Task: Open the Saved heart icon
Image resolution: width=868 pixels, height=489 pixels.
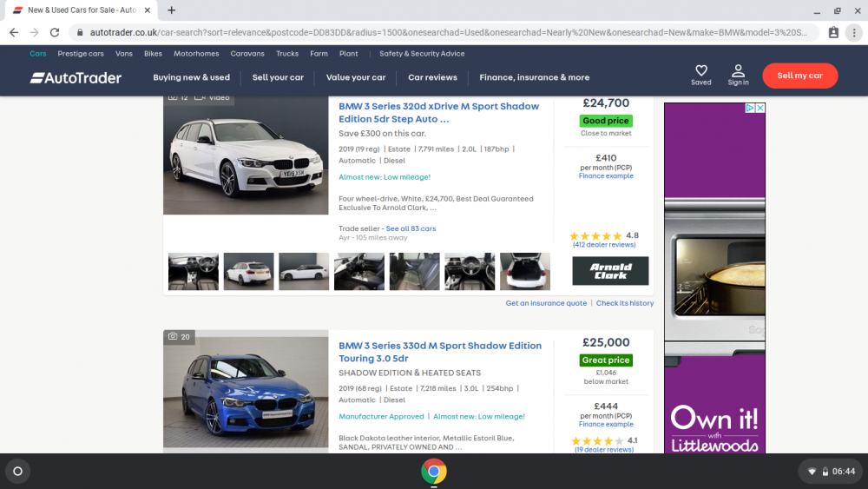Action: pos(700,75)
